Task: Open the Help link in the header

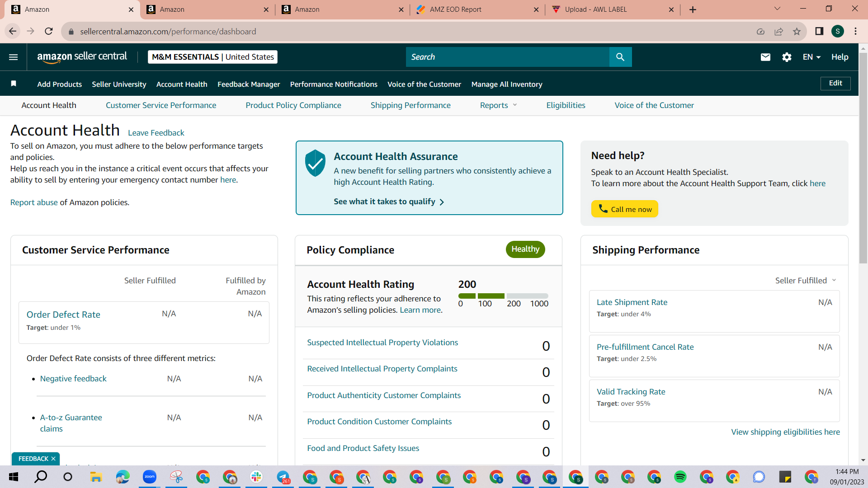Action: [840, 57]
